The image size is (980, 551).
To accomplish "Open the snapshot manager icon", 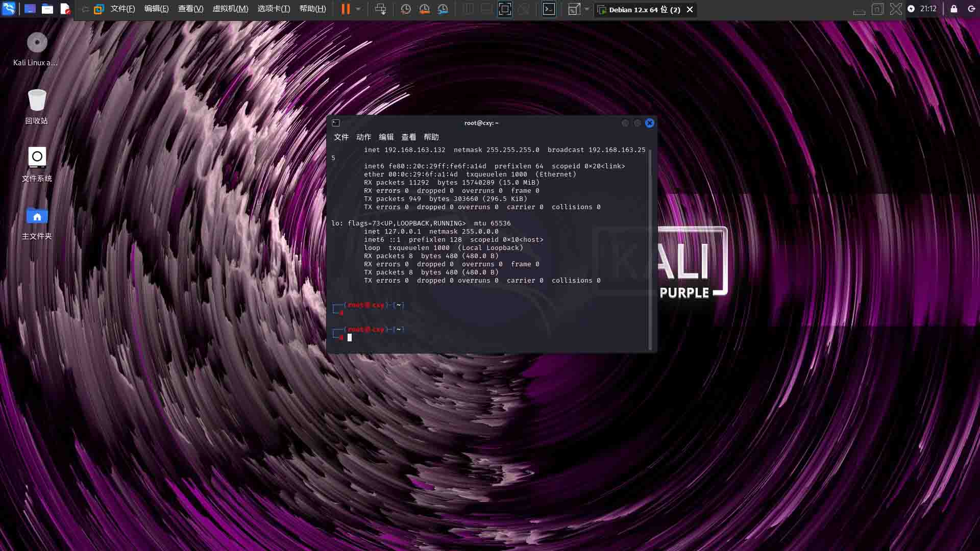I will [443, 9].
